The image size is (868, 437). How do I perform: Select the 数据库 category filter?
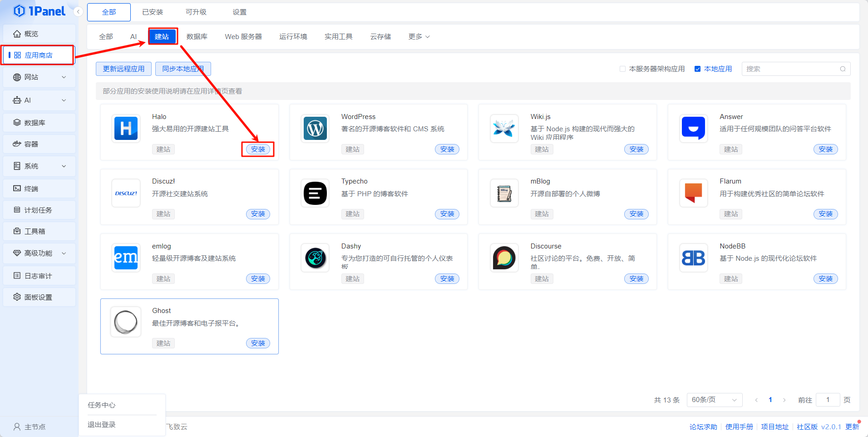pyautogui.click(x=197, y=37)
